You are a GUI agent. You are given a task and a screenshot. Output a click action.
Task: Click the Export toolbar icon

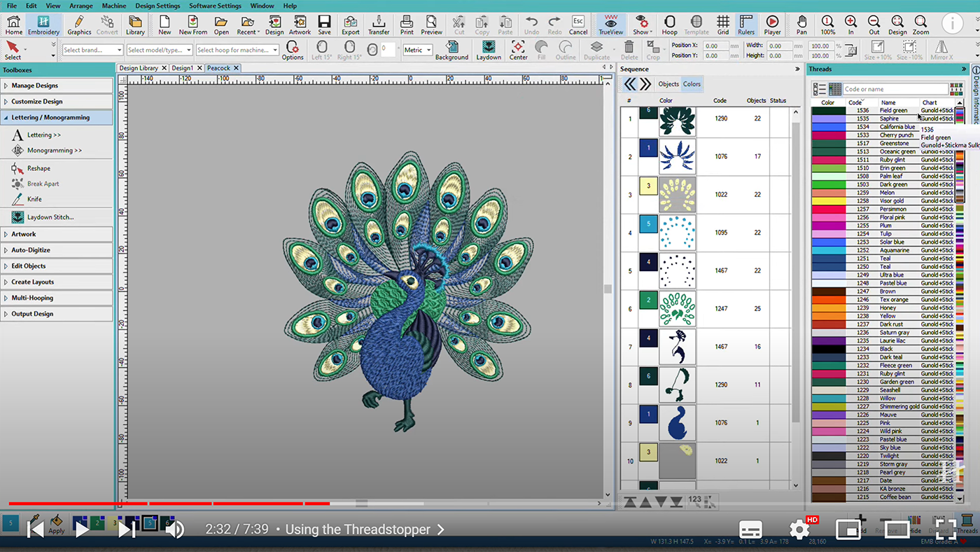(350, 25)
